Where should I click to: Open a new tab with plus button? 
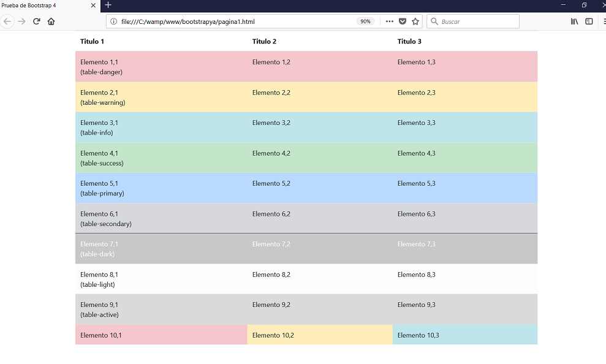(x=108, y=5)
